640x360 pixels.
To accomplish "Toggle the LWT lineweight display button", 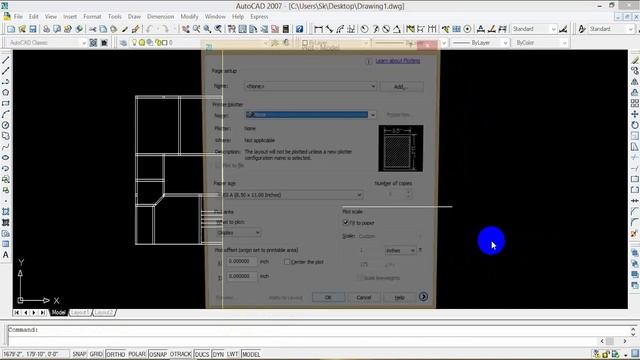I will [x=232, y=354].
